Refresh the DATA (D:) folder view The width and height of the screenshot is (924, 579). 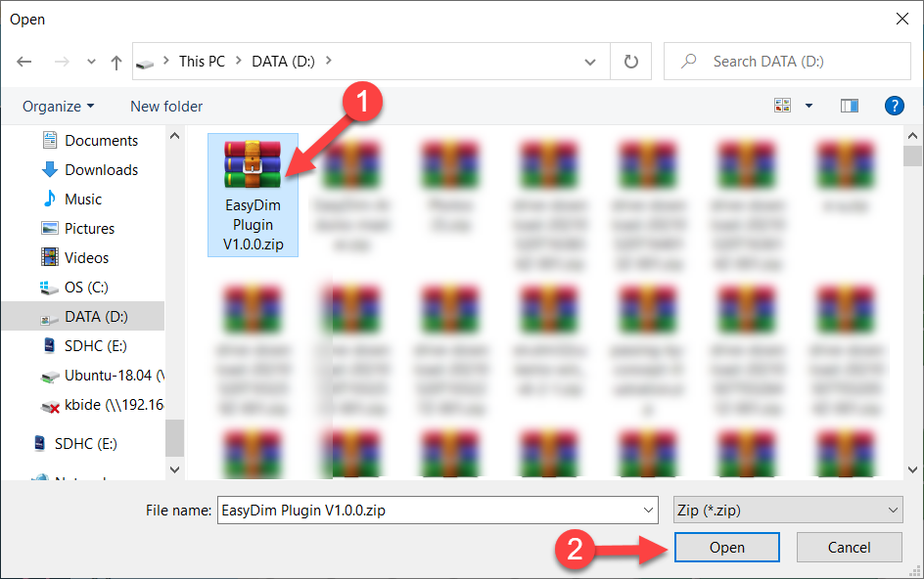(630, 62)
